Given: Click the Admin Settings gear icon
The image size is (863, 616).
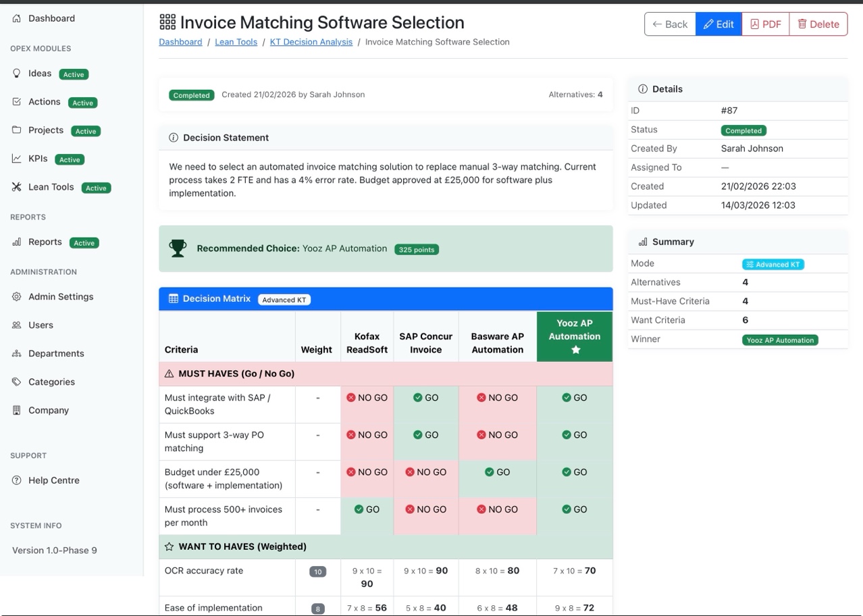Looking at the screenshot, I should coord(16,297).
